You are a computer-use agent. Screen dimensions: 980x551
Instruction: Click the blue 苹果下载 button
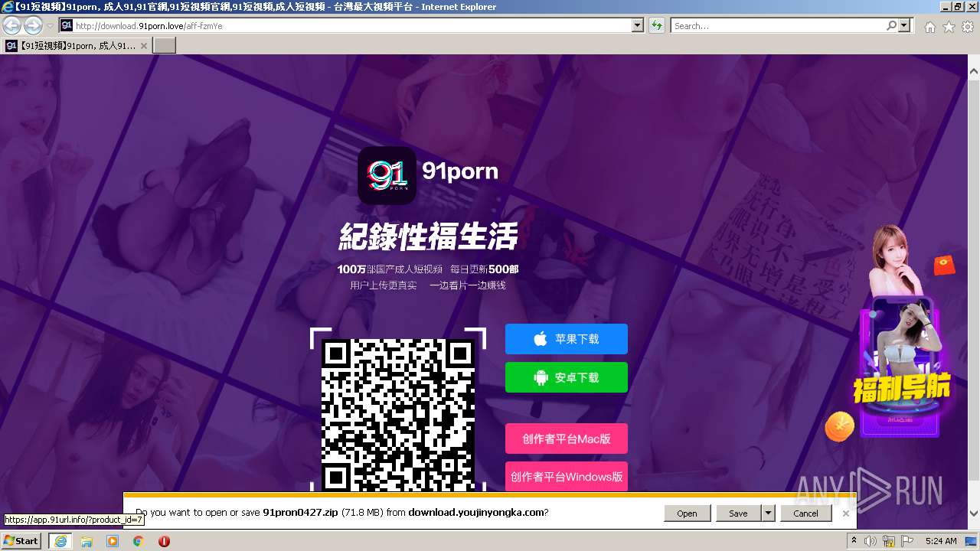567,339
